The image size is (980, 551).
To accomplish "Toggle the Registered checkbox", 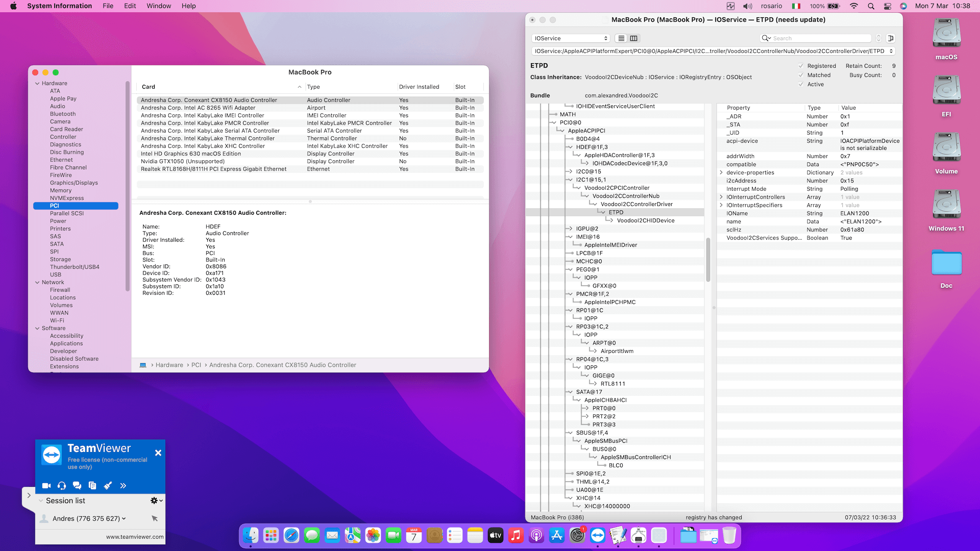I will coord(801,66).
